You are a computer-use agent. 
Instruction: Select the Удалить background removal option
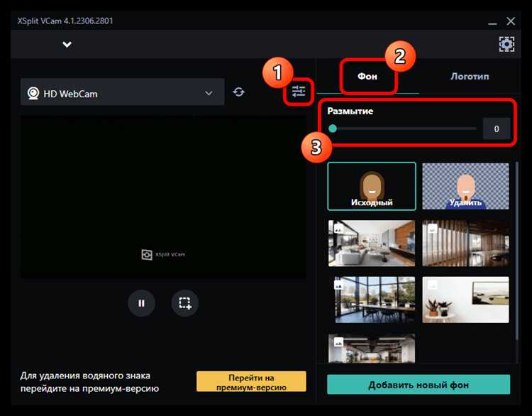tap(465, 186)
